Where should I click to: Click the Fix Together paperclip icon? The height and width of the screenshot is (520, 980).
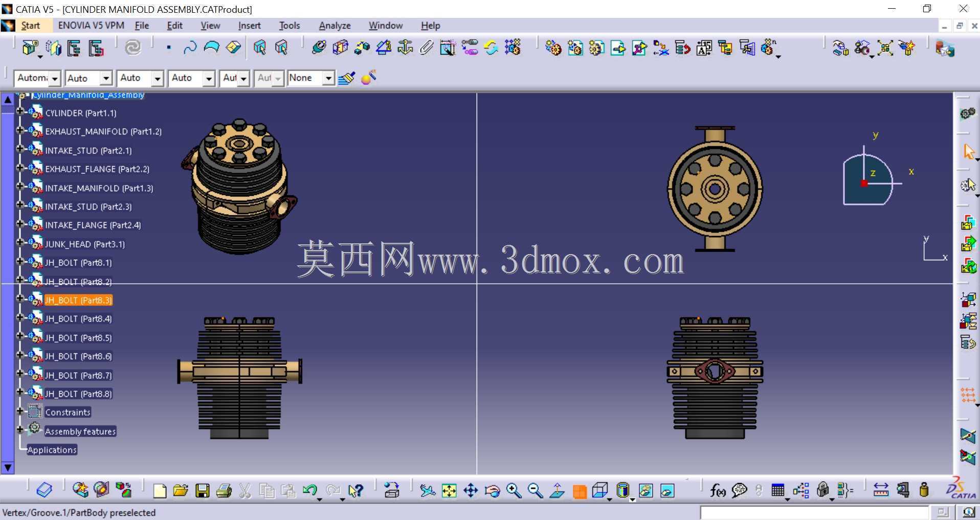(427, 48)
